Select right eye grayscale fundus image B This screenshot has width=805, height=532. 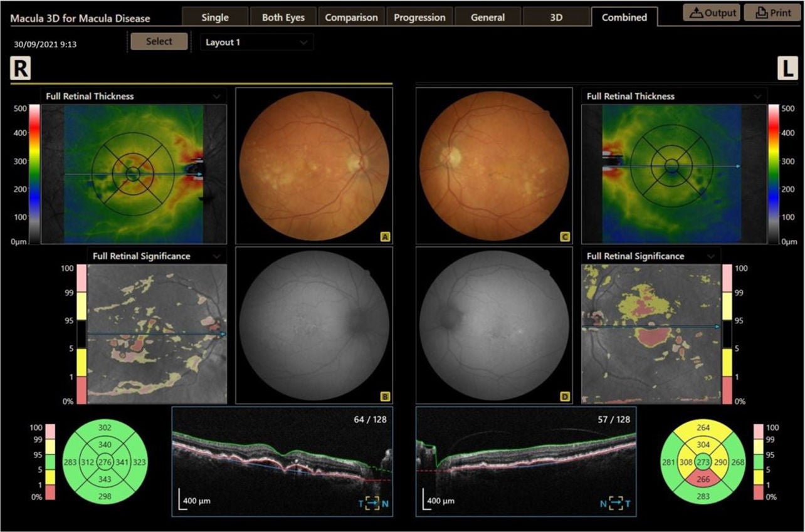coord(314,325)
